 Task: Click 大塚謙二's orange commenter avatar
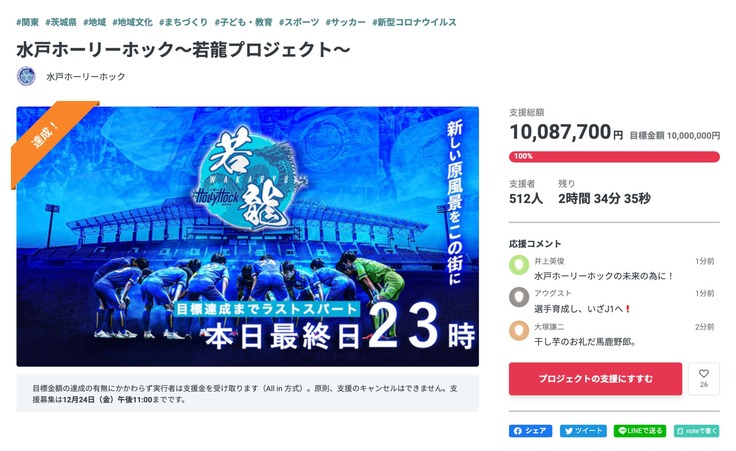(x=518, y=330)
